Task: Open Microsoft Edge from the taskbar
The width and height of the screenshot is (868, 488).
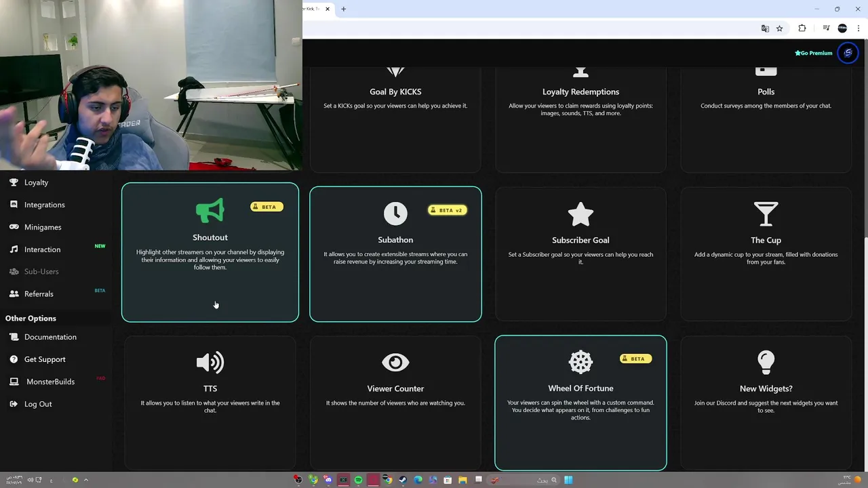Action: tap(418, 480)
